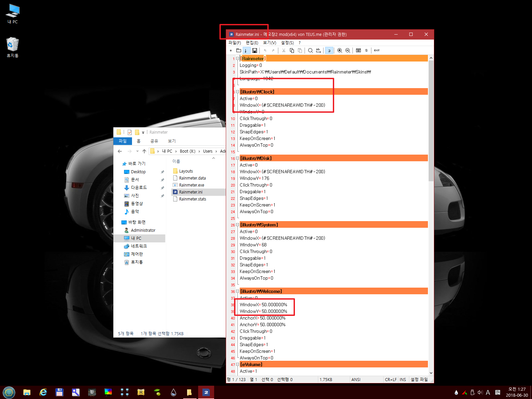This screenshot has height=399, width=532.
Task: Select Administrator in Explorer sidebar
Action: coord(143,230)
